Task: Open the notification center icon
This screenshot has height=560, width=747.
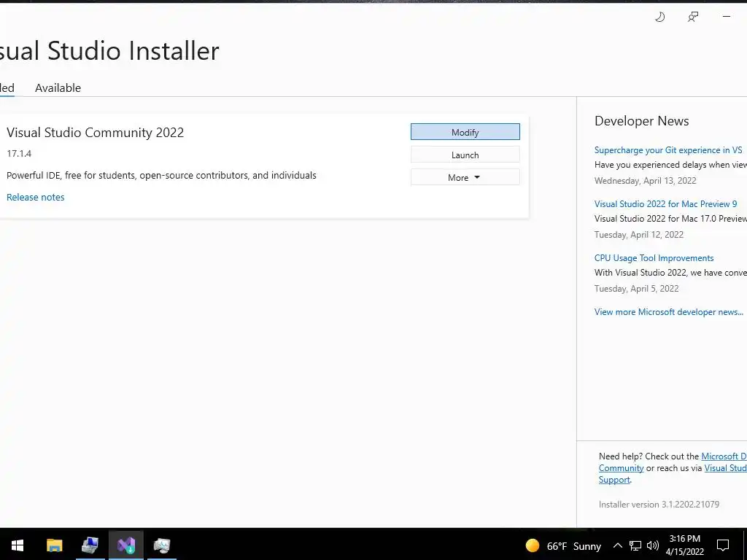Action: click(723, 545)
